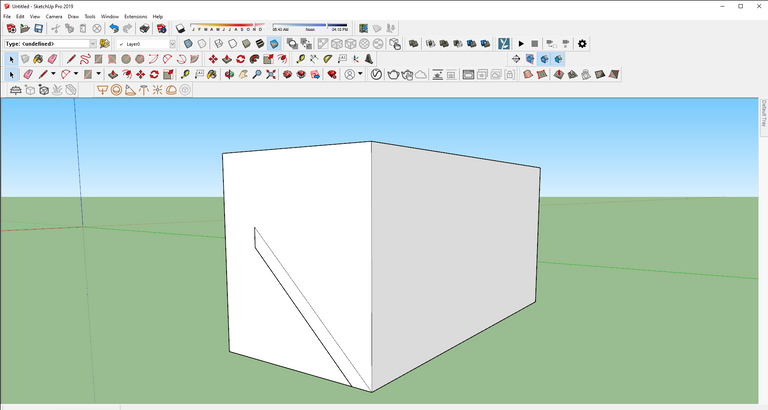The height and width of the screenshot is (410, 768).
Task: Expand the user account dropdown arrow
Action: [x=362, y=74]
